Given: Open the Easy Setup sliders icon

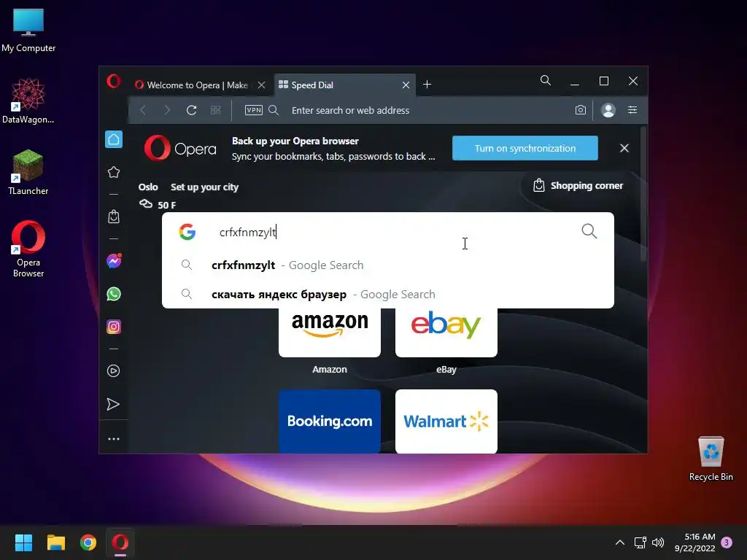Looking at the screenshot, I should [x=632, y=110].
